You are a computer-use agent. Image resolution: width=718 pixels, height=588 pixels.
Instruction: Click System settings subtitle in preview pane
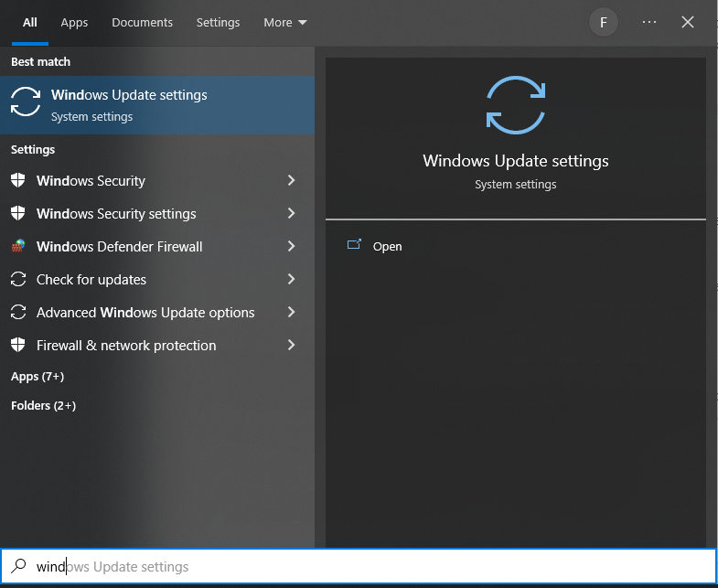click(x=516, y=185)
